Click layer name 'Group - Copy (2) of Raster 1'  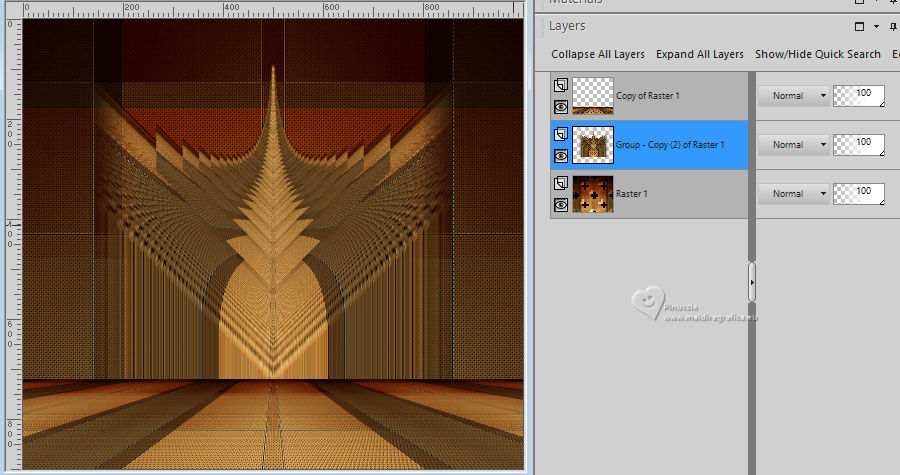[670, 145]
